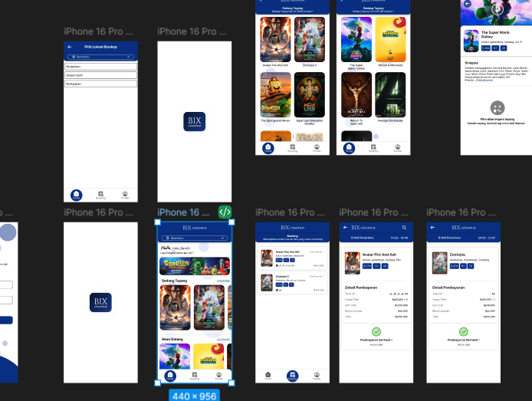Image resolution: width=532 pixels, height=401 pixels.
Task: Click highlighted Booking icon in booking list frame
Action: 292,376
